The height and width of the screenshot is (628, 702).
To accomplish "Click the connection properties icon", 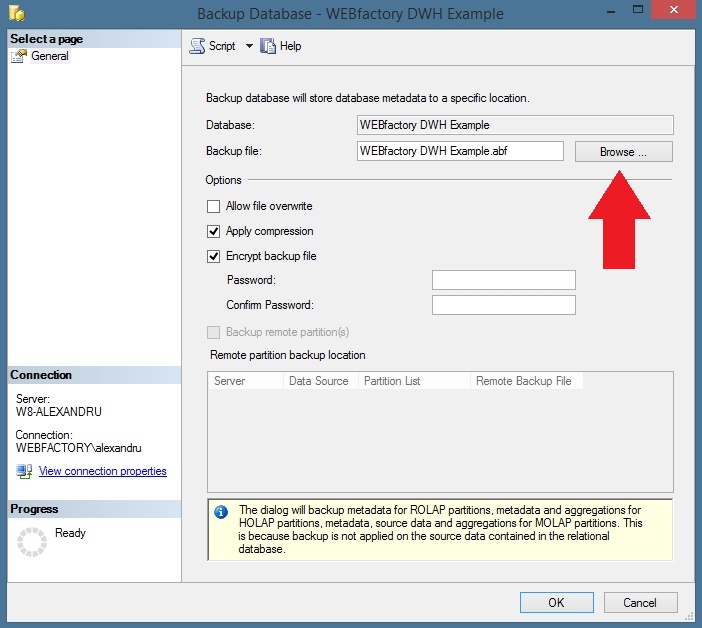I will tap(24, 471).
